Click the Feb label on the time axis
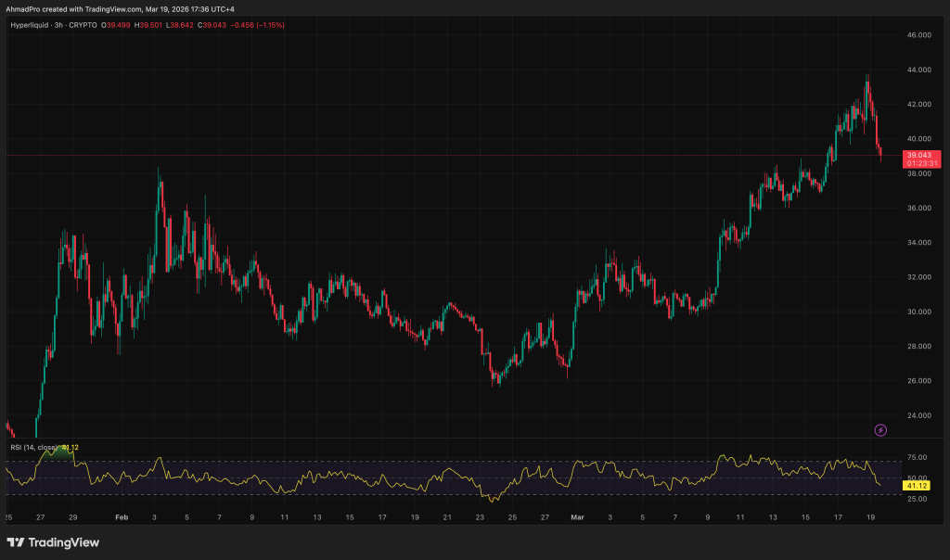950x560 pixels. click(x=121, y=516)
